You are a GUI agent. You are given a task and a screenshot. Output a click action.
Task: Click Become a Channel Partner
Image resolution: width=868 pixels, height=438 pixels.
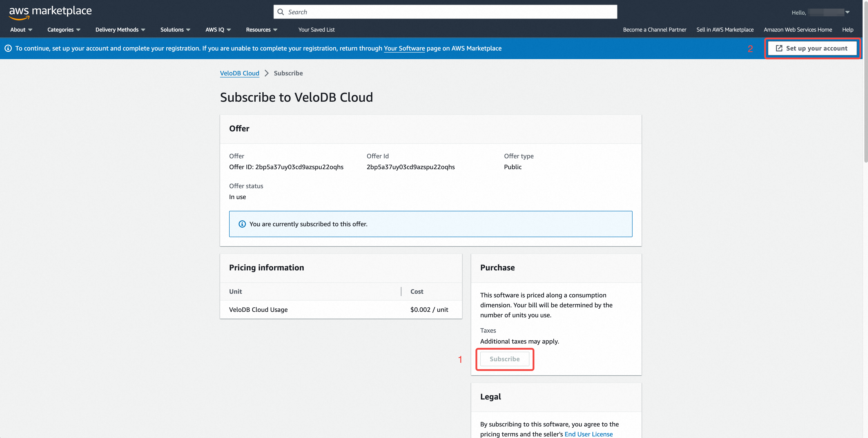coord(654,30)
